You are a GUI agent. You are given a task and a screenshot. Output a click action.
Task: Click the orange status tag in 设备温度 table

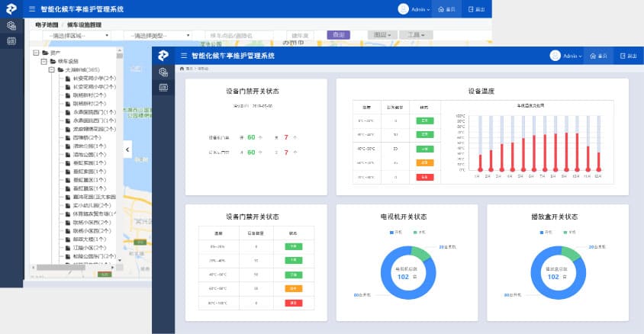(425, 163)
